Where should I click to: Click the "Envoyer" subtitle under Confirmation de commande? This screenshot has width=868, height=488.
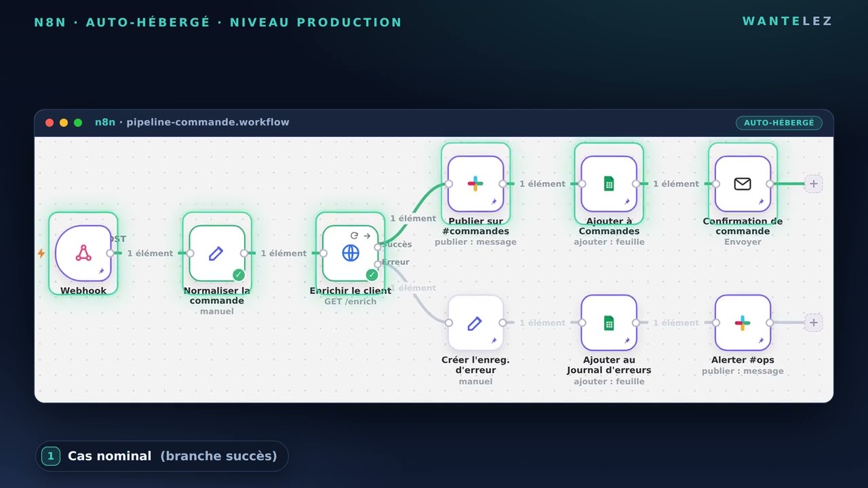tap(743, 242)
